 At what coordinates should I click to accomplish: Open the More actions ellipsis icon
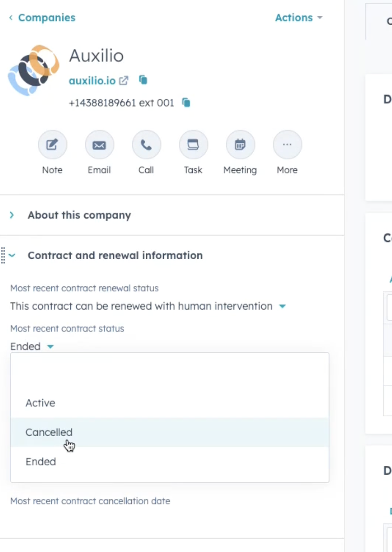tap(287, 145)
